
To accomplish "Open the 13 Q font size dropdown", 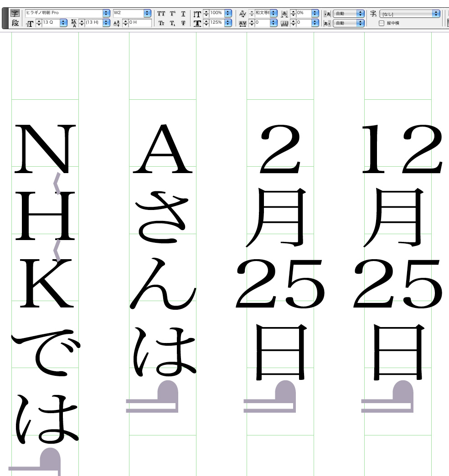I will point(63,23).
